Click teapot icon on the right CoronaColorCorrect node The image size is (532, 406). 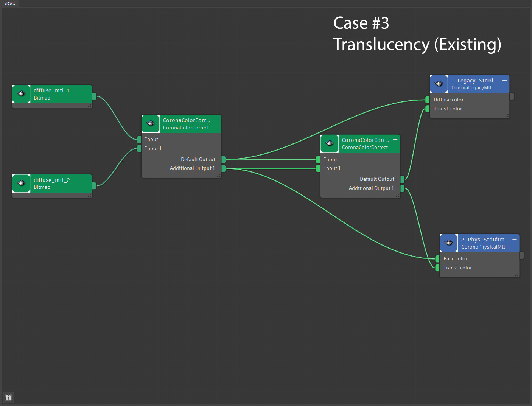point(330,143)
